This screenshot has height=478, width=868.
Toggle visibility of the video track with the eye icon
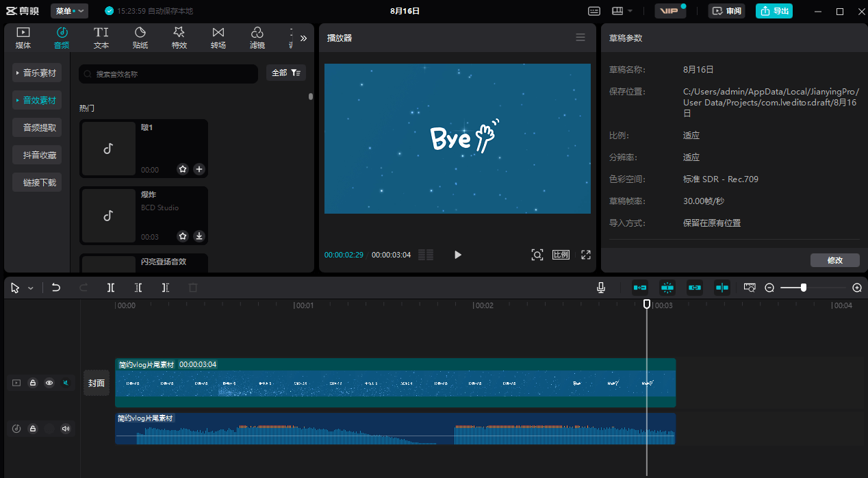[49, 383]
